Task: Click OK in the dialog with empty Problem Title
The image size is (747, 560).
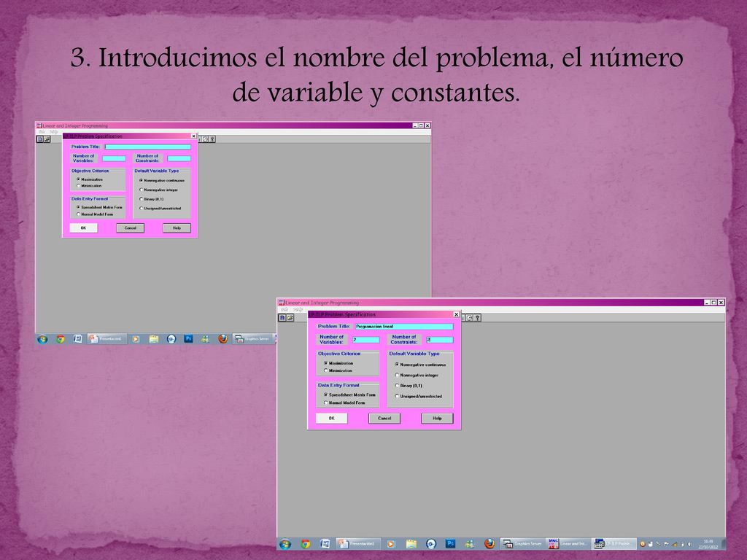Action: tap(83, 228)
